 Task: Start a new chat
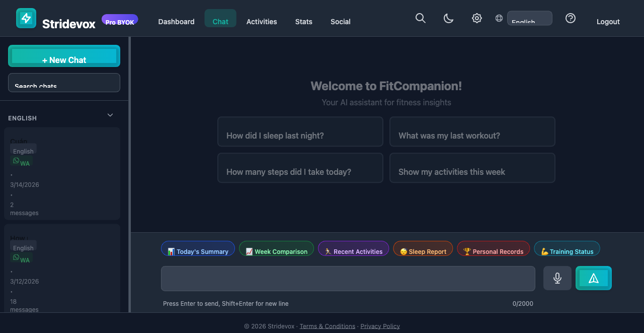[64, 55]
